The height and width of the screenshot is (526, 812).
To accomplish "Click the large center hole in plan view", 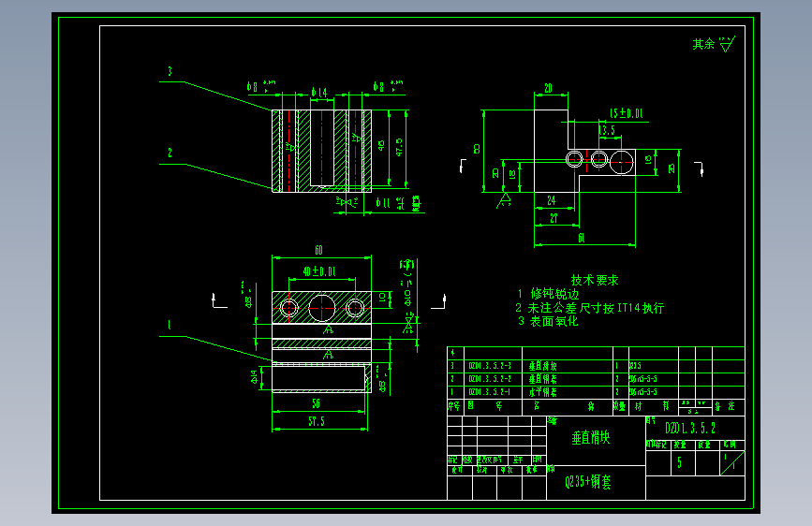I will (321, 308).
